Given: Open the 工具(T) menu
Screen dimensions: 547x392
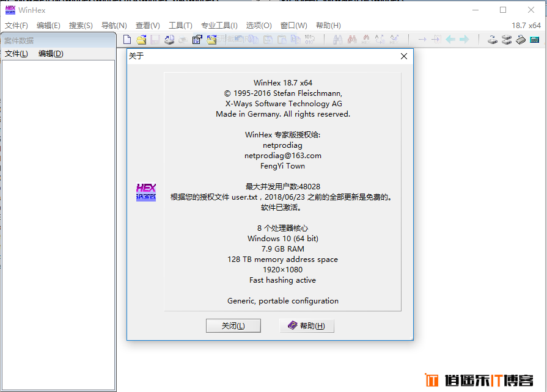Looking at the screenshot, I should (180, 26).
